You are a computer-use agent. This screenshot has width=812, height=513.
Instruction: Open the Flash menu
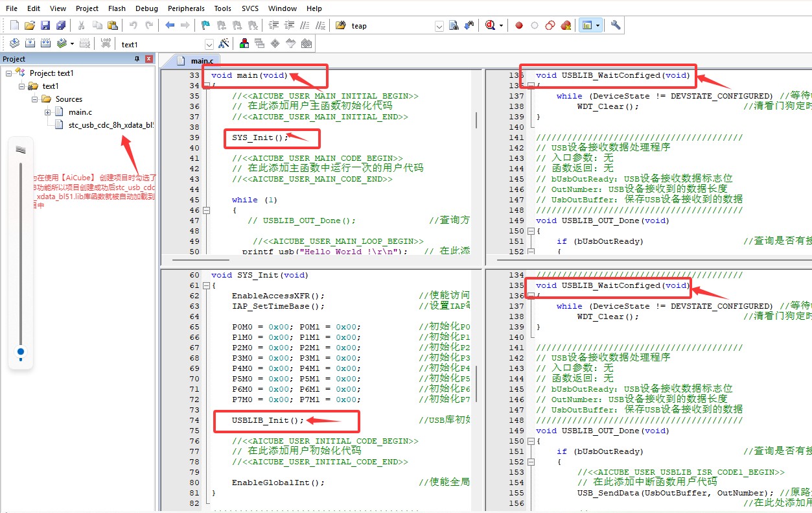pyautogui.click(x=117, y=8)
